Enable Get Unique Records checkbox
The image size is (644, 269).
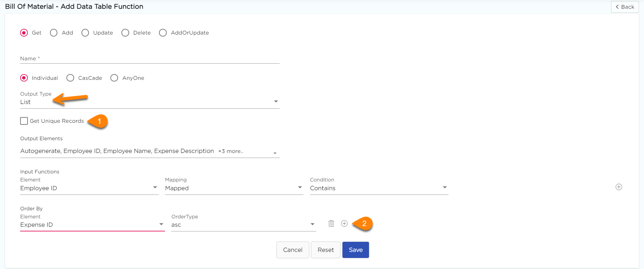tap(24, 121)
